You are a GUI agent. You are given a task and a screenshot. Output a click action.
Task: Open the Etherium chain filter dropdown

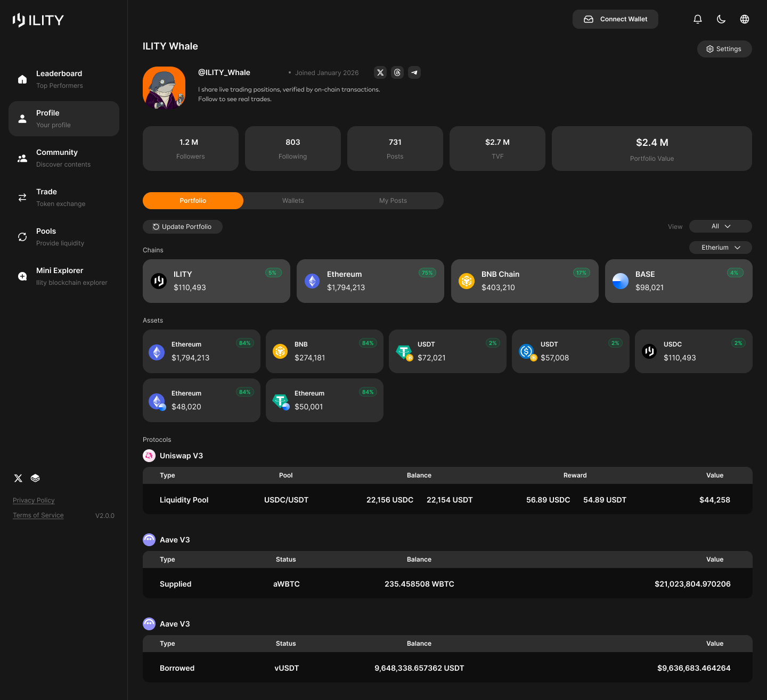721,248
